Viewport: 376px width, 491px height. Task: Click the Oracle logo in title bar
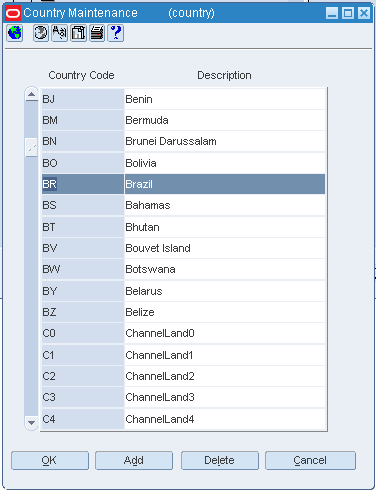pyautogui.click(x=13, y=13)
